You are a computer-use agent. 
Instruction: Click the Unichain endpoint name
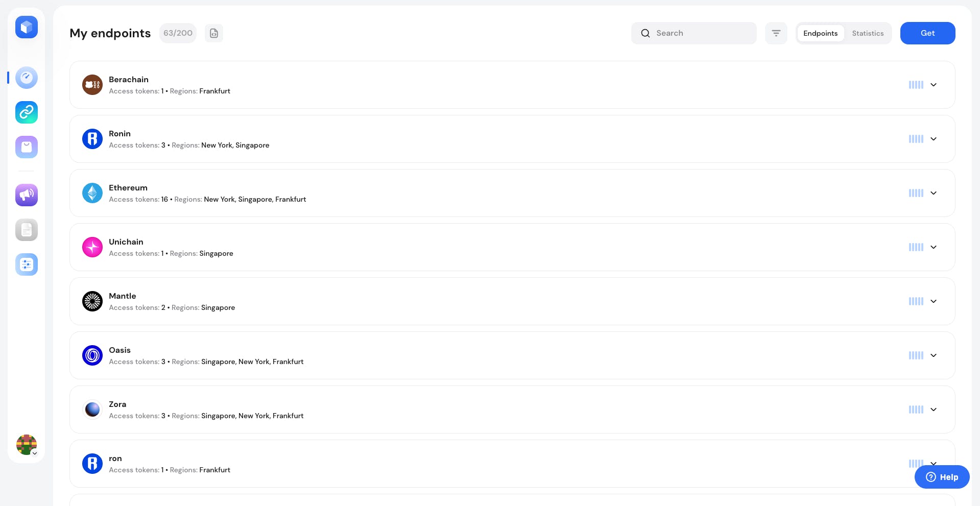(x=126, y=242)
